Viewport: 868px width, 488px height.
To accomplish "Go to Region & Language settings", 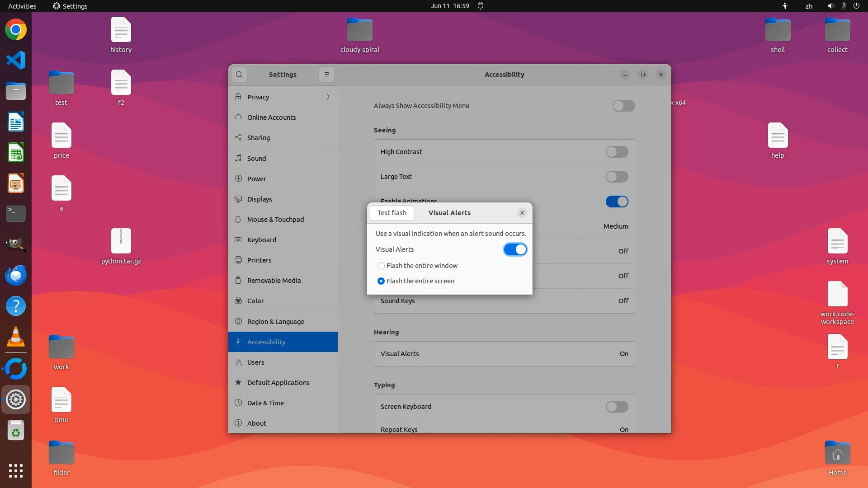I will coord(275,322).
